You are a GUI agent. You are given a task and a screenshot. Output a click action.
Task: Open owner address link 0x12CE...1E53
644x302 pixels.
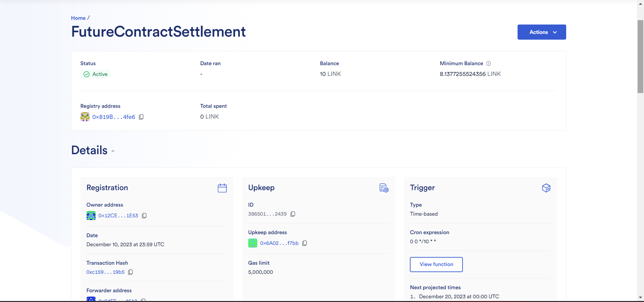(118, 216)
